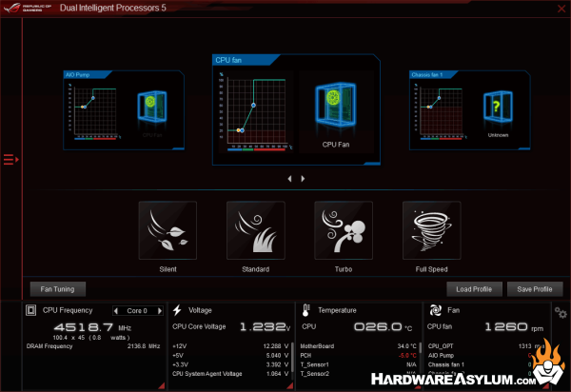The image size is (571, 392).
Task: Click upper blue point on CPU fan curve
Action: point(253,106)
